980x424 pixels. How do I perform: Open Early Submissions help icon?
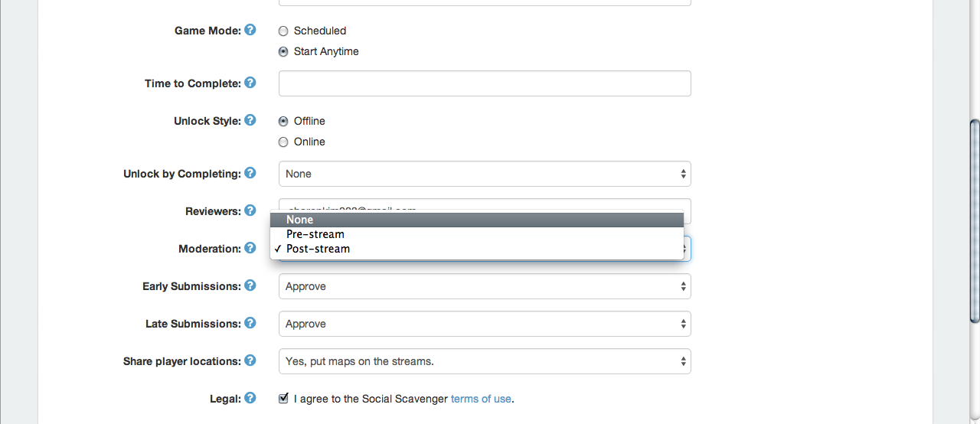tap(250, 285)
